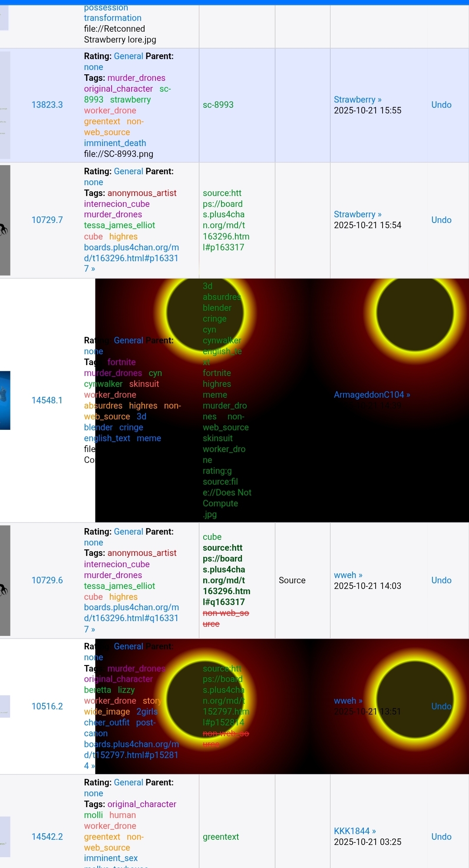Undo the 13823.3 tag change

click(441, 105)
